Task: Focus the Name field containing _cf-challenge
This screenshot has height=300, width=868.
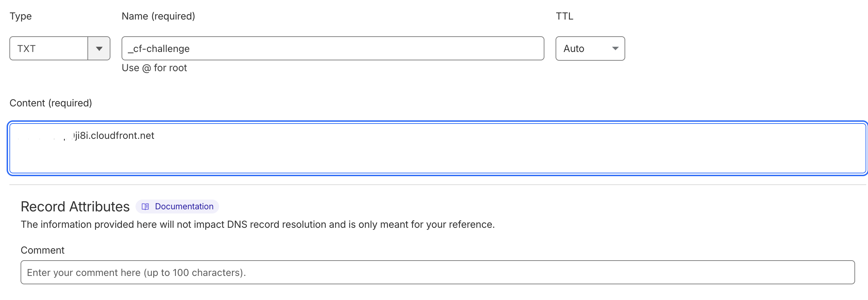Action: pyautogui.click(x=333, y=48)
